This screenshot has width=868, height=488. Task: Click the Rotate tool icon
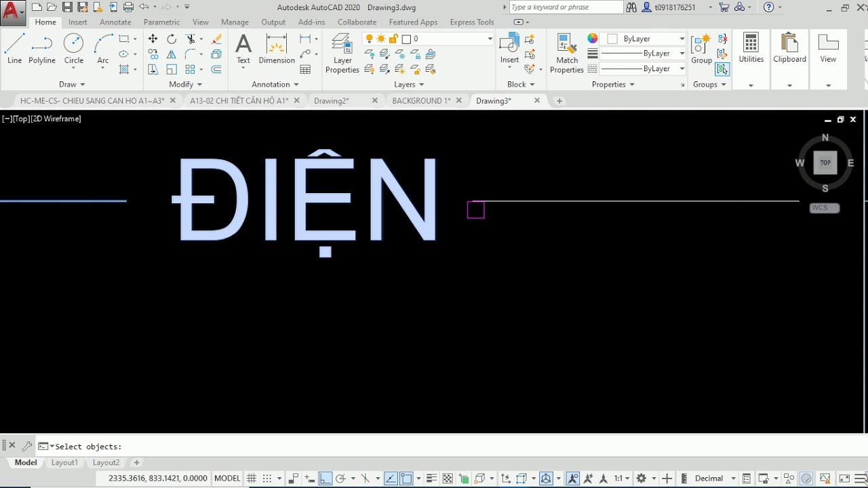pyautogui.click(x=172, y=39)
